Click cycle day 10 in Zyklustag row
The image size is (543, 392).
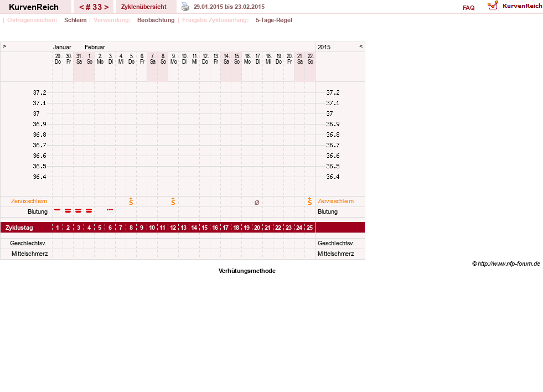point(152,228)
